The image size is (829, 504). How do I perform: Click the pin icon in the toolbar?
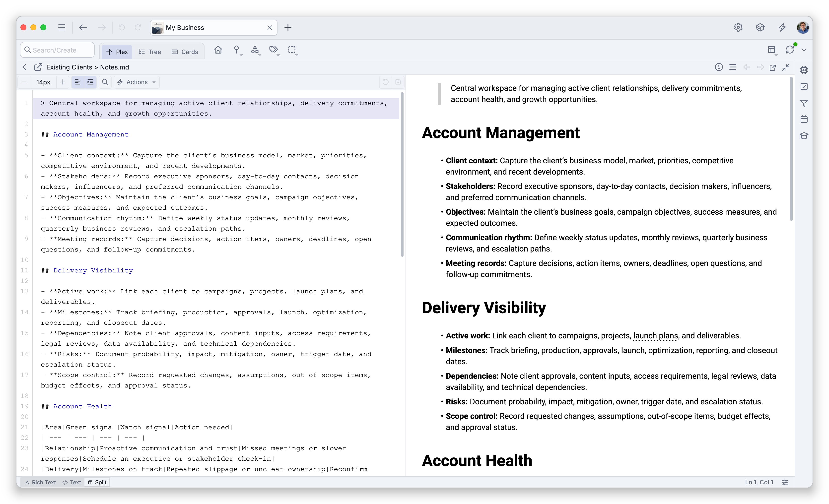pos(237,50)
